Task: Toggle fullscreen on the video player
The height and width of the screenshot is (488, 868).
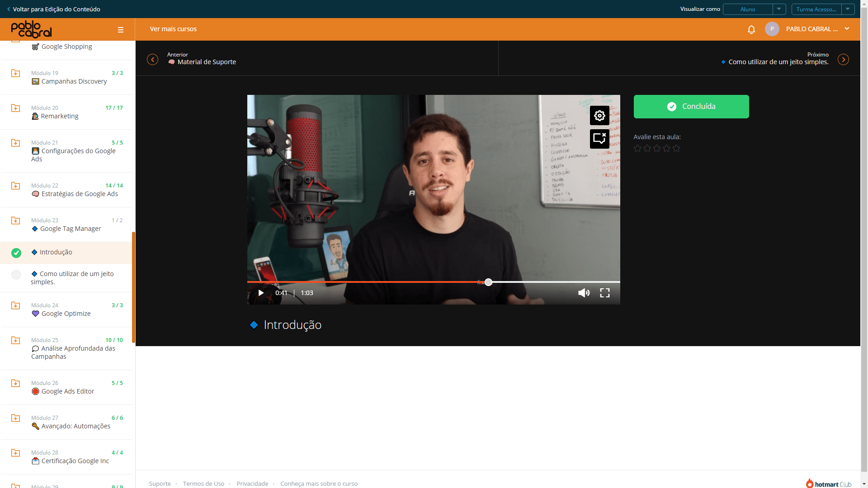Action: (605, 293)
